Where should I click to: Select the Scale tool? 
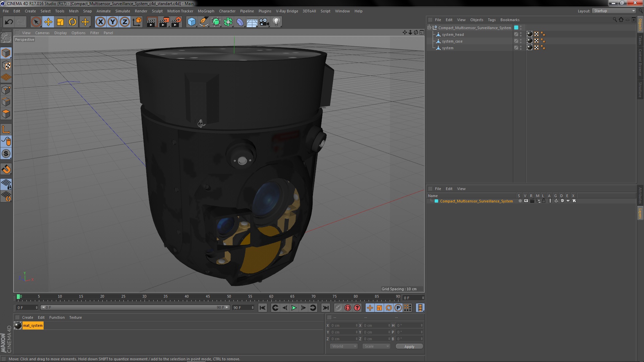60,22
